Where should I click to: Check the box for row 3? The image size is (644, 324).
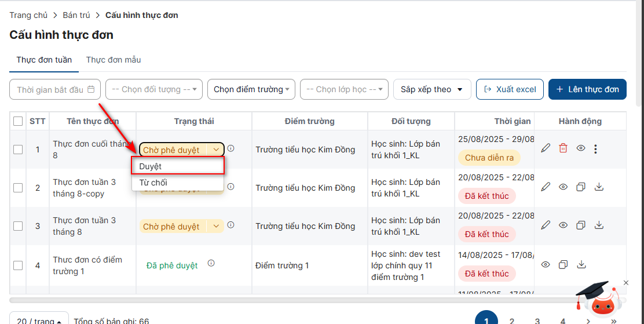[18, 226]
